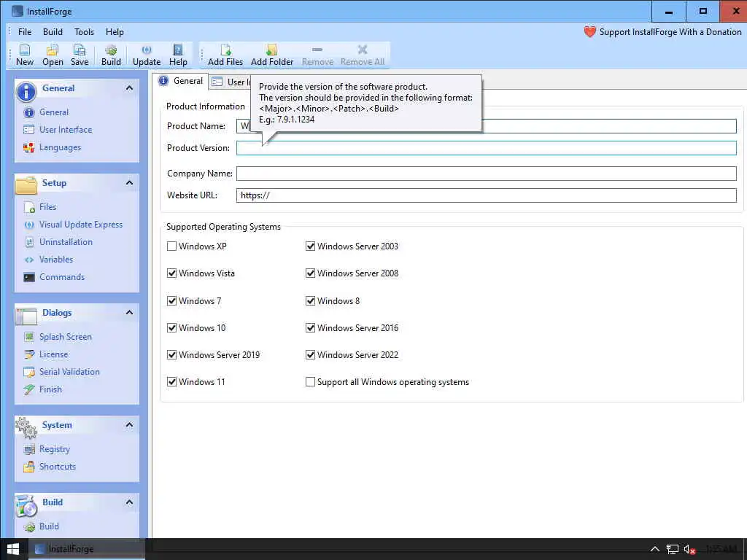Select the General tab

(182, 81)
